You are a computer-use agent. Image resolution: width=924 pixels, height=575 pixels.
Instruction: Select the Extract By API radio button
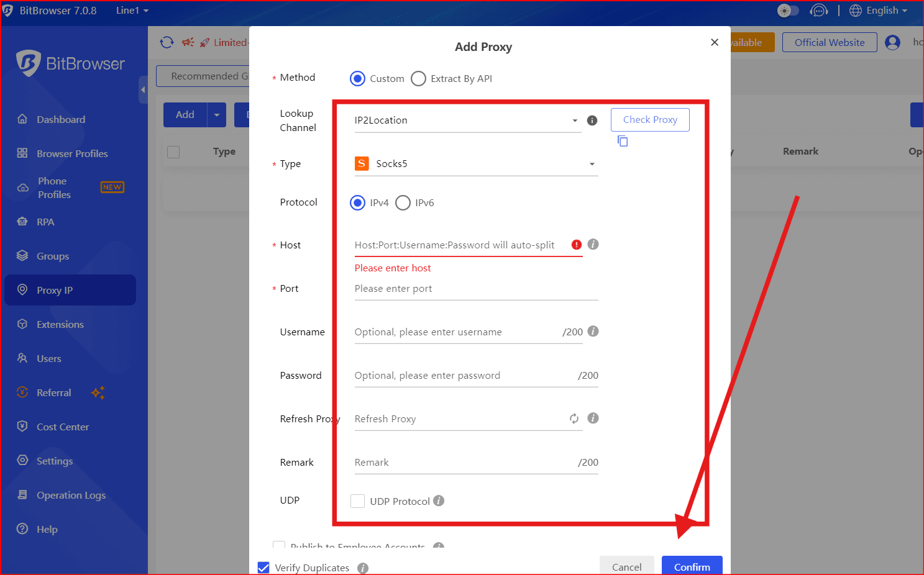point(419,79)
